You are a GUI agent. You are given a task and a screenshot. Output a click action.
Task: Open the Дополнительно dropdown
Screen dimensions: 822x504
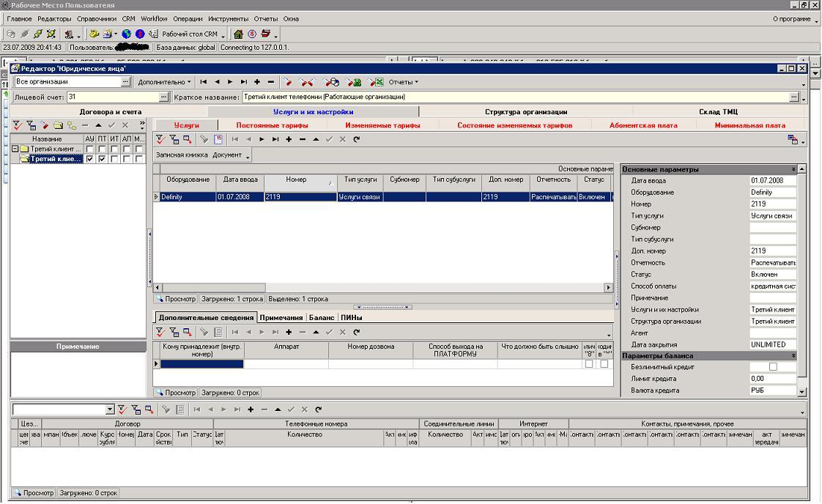click(164, 82)
